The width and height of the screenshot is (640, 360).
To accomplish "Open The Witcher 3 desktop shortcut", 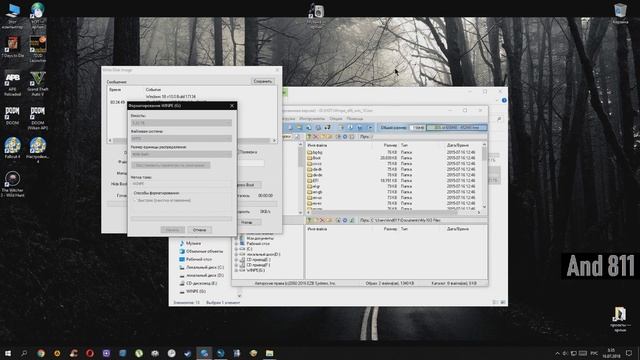I will point(12,184).
